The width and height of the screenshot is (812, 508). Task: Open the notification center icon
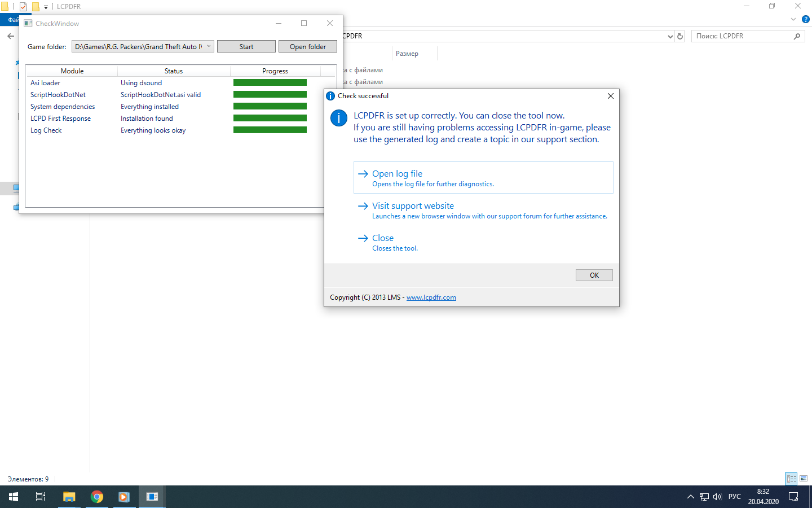point(793,497)
